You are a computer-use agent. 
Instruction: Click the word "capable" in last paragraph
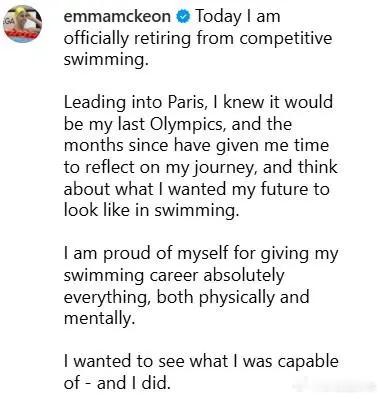(308, 362)
